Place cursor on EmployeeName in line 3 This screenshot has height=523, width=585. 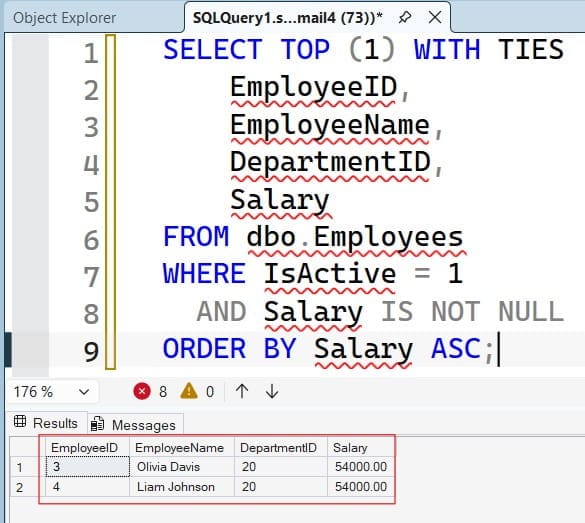point(330,126)
